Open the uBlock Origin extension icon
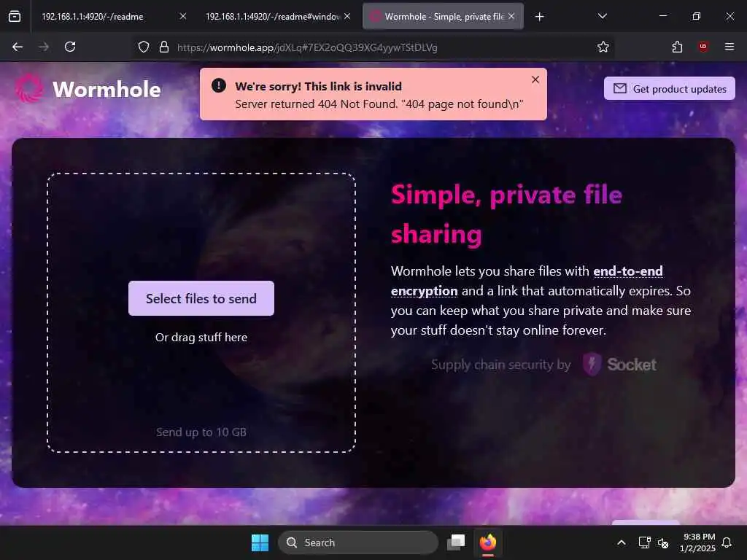Viewport: 747px width, 560px height. tap(703, 46)
